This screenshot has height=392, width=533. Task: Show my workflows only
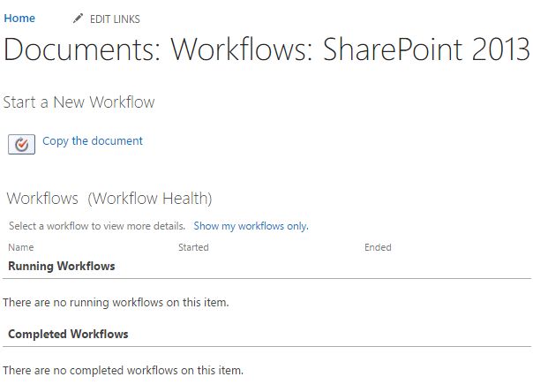click(x=251, y=227)
